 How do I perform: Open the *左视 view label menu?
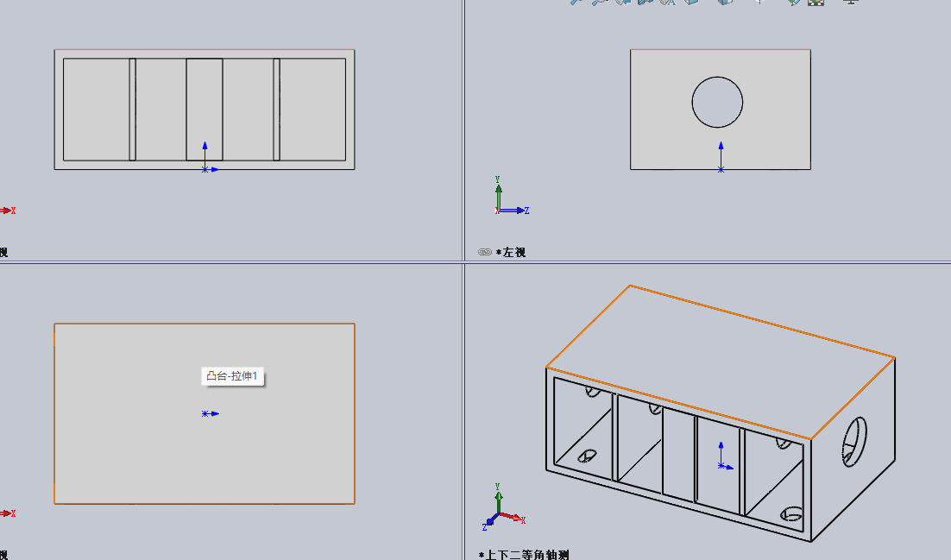[x=513, y=252]
